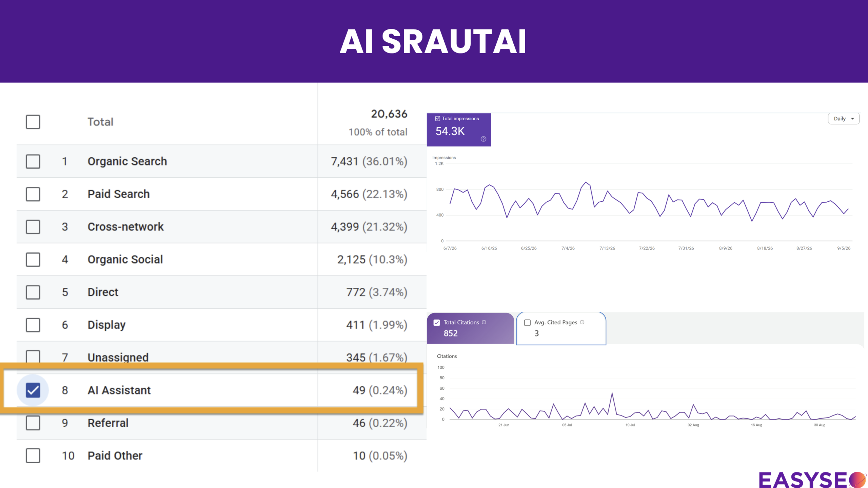The width and height of the screenshot is (868, 488).
Task: Tick the Total row checkbox
Action: [x=33, y=122]
